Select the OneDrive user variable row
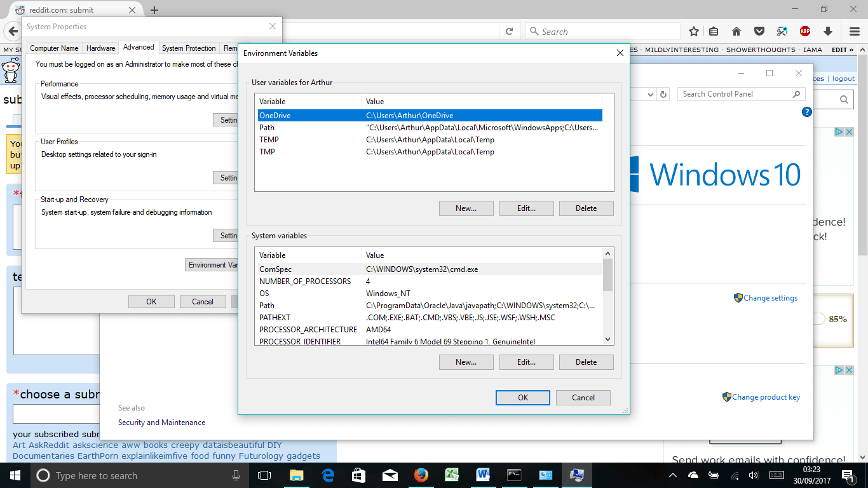Viewport: 868px width, 488px height. pyautogui.click(x=429, y=116)
